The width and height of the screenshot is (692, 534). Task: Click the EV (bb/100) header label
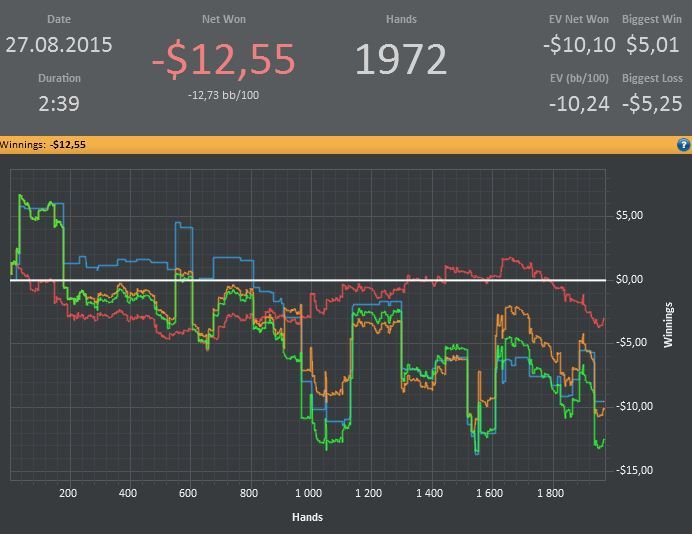point(579,79)
